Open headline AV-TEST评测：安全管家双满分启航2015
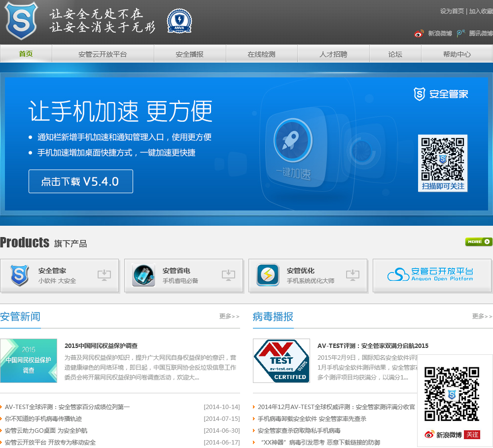 pos(373,346)
